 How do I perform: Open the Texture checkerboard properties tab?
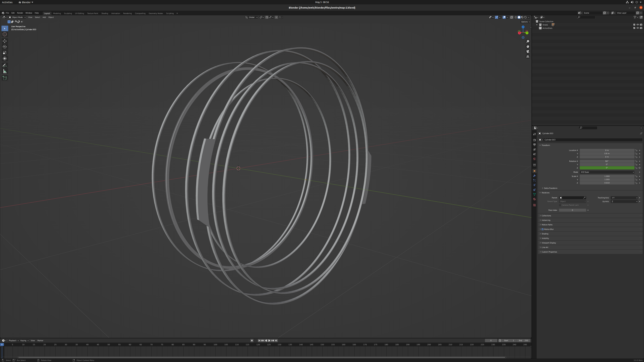click(534, 205)
